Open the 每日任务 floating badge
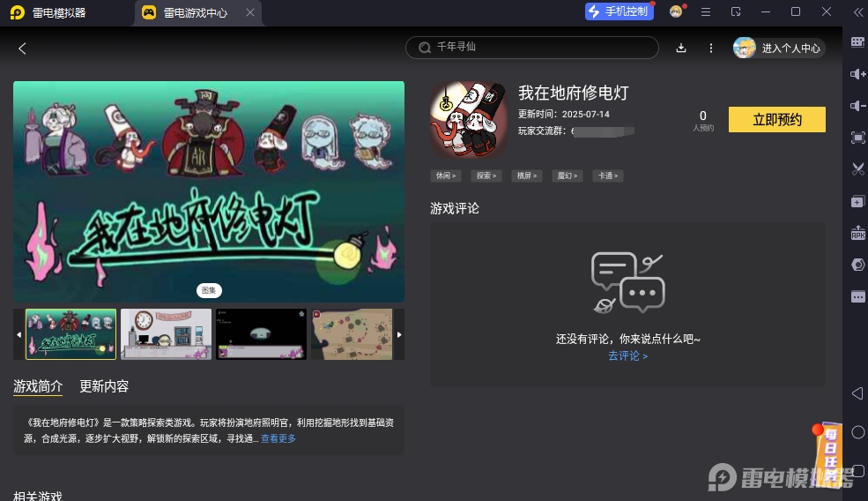 click(829, 455)
